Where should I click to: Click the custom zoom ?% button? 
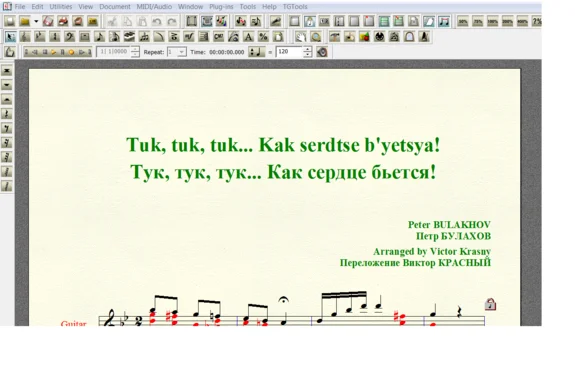pyautogui.click(x=537, y=21)
